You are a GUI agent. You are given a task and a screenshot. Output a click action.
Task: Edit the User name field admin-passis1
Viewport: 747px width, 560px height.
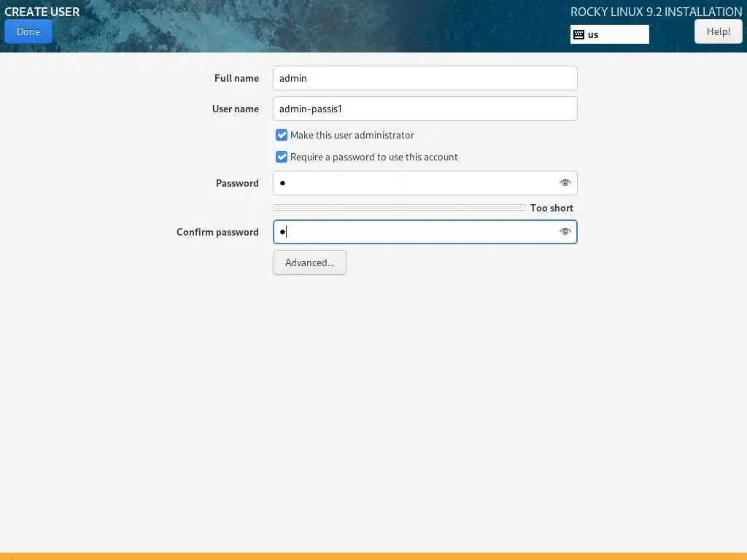pos(425,109)
